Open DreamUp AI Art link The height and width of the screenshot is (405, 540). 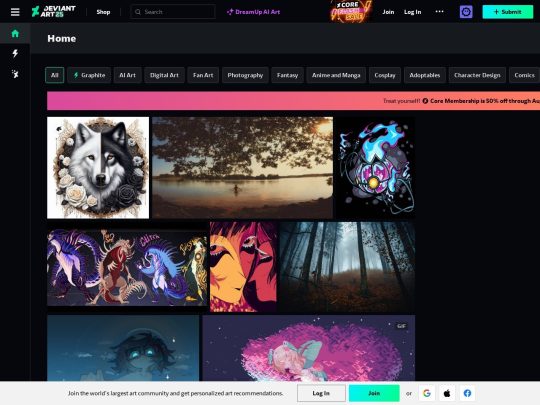point(253,12)
